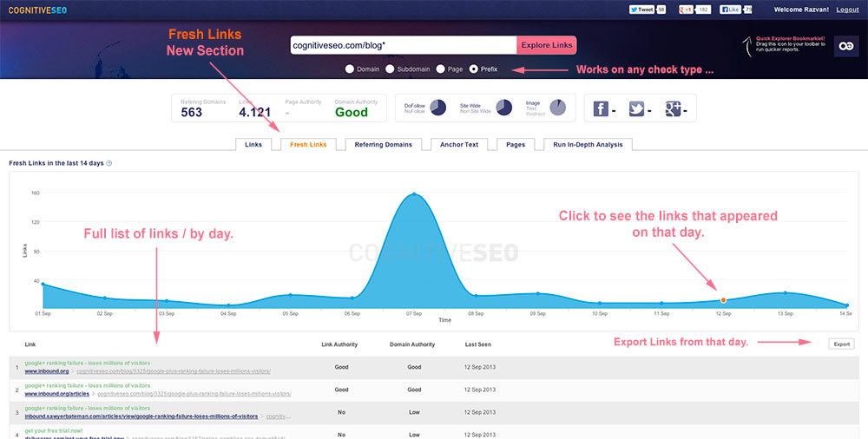Open www.inbound.org/articles link in row 2

click(56, 394)
